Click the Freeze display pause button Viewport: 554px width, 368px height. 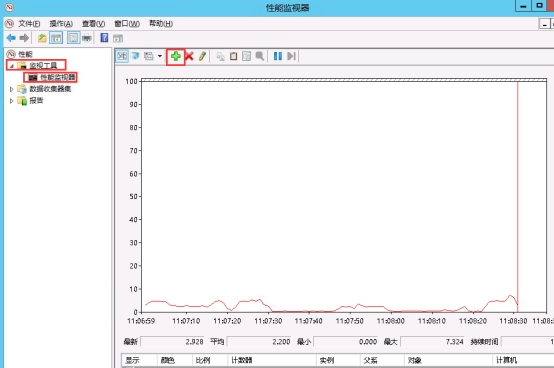[278, 56]
